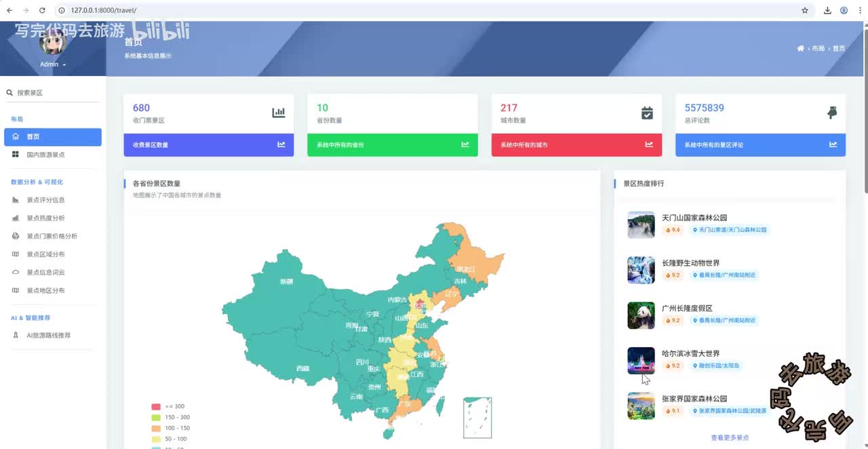868x449 pixels.
Task: Click the 217 城市数量 count
Action: pos(509,108)
